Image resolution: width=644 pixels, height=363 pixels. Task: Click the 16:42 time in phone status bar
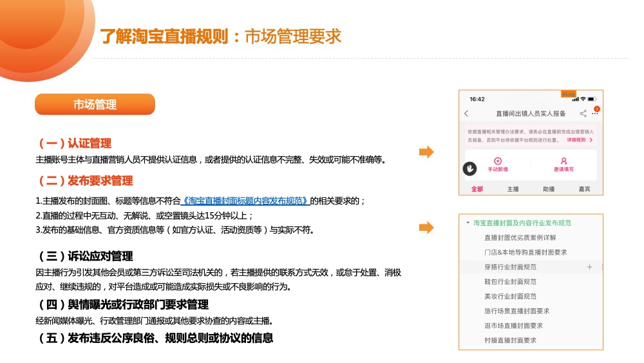[477, 99]
